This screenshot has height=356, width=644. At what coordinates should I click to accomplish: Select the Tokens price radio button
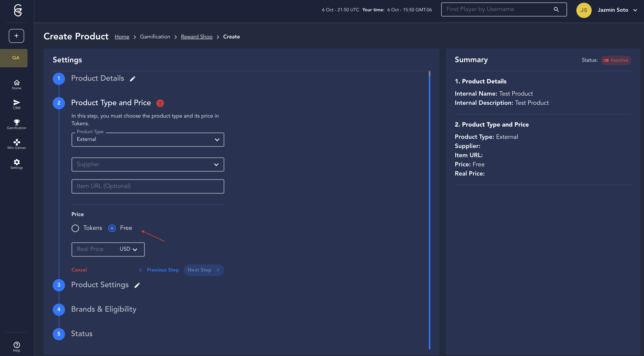pos(75,228)
